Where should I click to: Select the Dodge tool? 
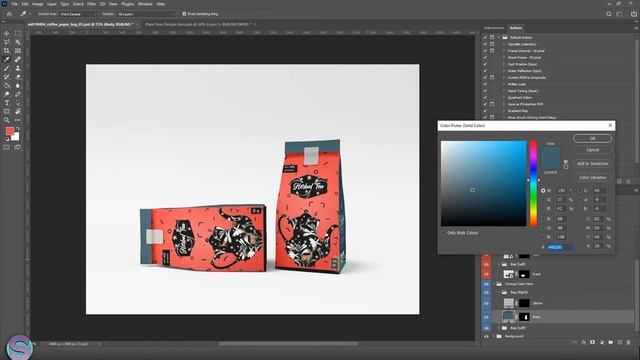coord(7,94)
